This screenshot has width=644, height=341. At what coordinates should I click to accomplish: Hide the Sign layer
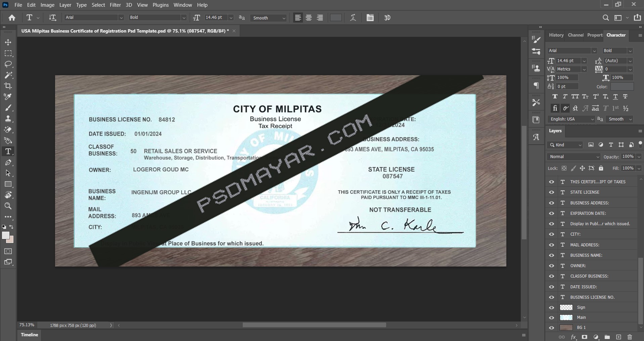tap(551, 307)
